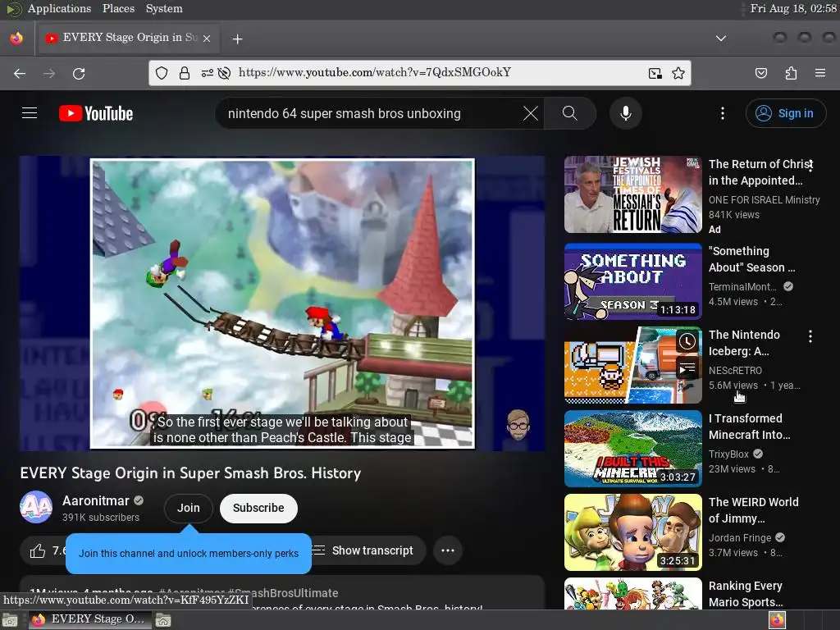Screen dimensions: 840x630
Task: Go back with the browser back arrow
Action: 20,73
